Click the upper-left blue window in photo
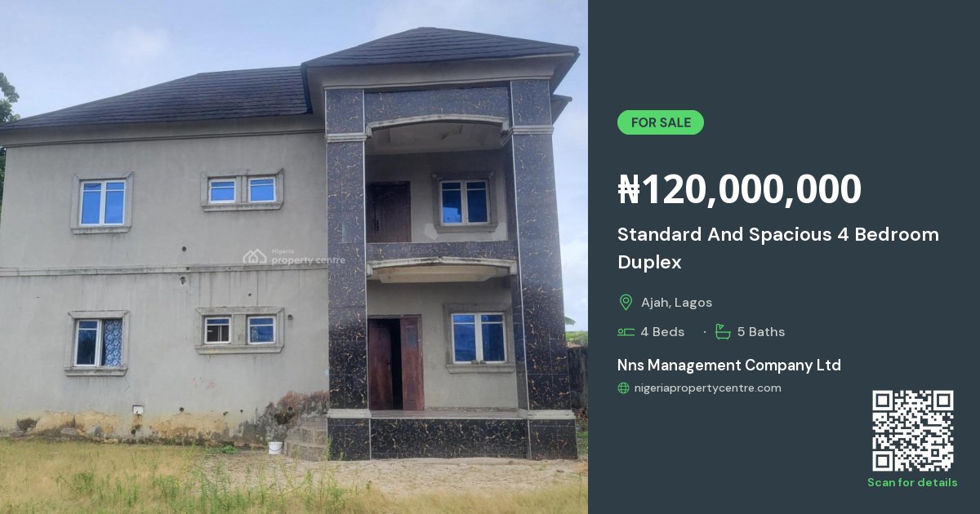This screenshot has height=514, width=980. point(103,203)
